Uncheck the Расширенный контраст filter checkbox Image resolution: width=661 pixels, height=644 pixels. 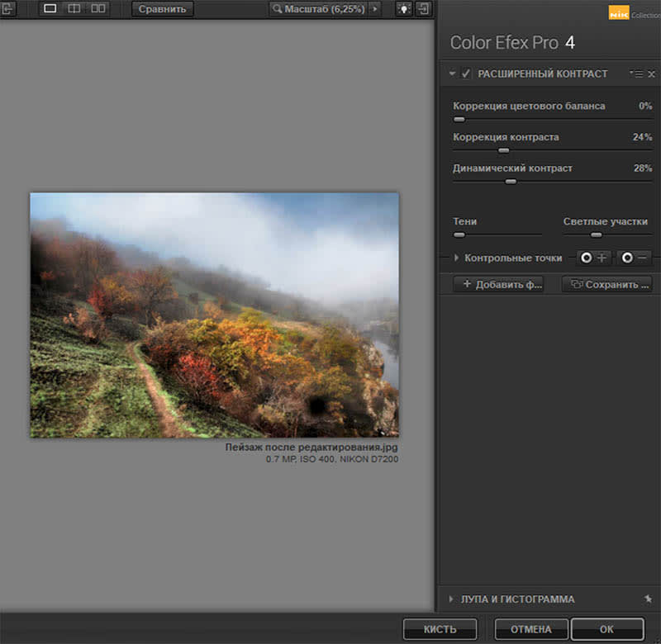coord(465,73)
